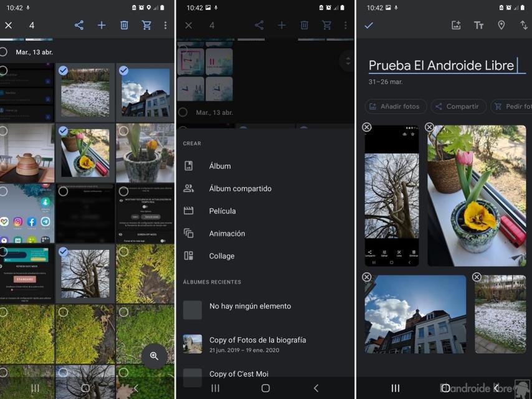This screenshot has width=532, height=399.
Task: Tap Añadir fotos on the album page
Action: pyautogui.click(x=395, y=106)
